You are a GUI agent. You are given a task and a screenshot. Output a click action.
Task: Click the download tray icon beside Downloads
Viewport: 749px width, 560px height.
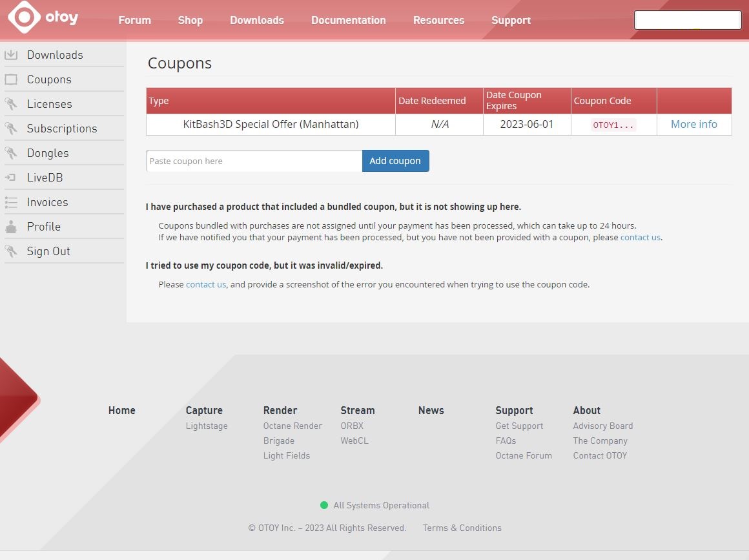point(11,55)
